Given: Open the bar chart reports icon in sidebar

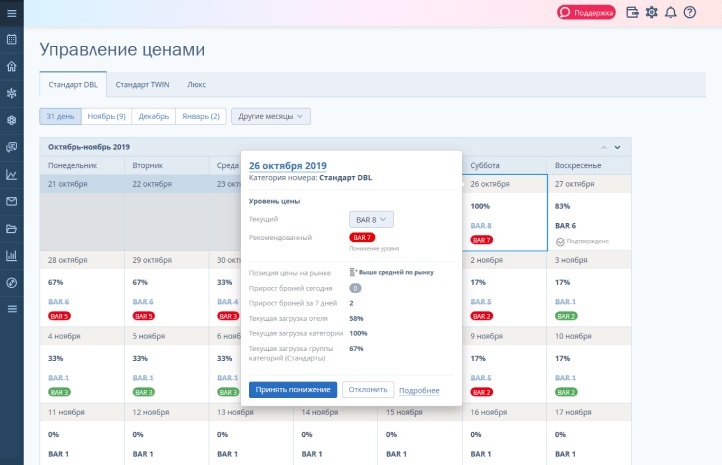Looking at the screenshot, I should (12, 256).
